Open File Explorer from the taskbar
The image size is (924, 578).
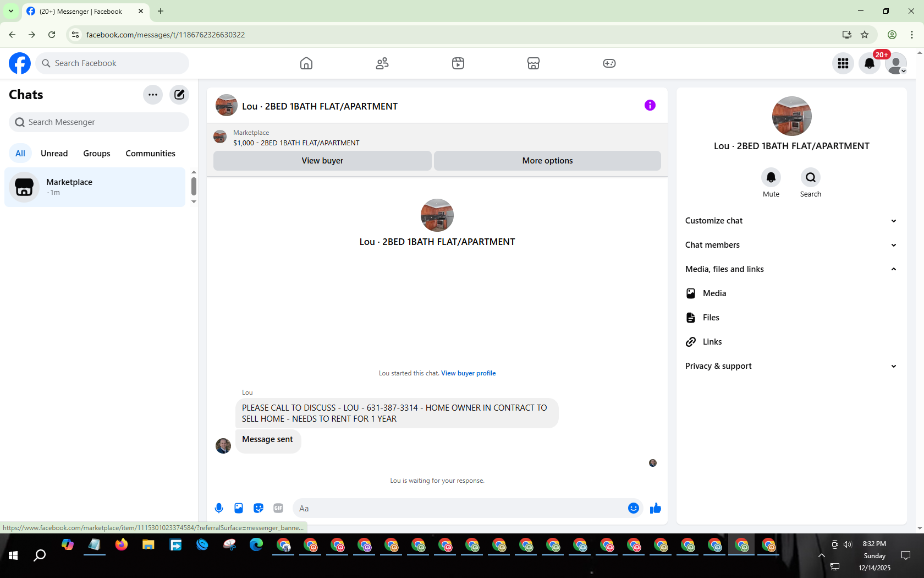[x=148, y=545]
